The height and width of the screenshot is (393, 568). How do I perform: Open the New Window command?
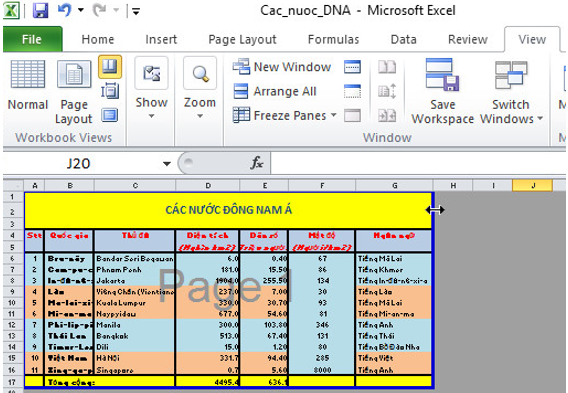tap(282, 67)
